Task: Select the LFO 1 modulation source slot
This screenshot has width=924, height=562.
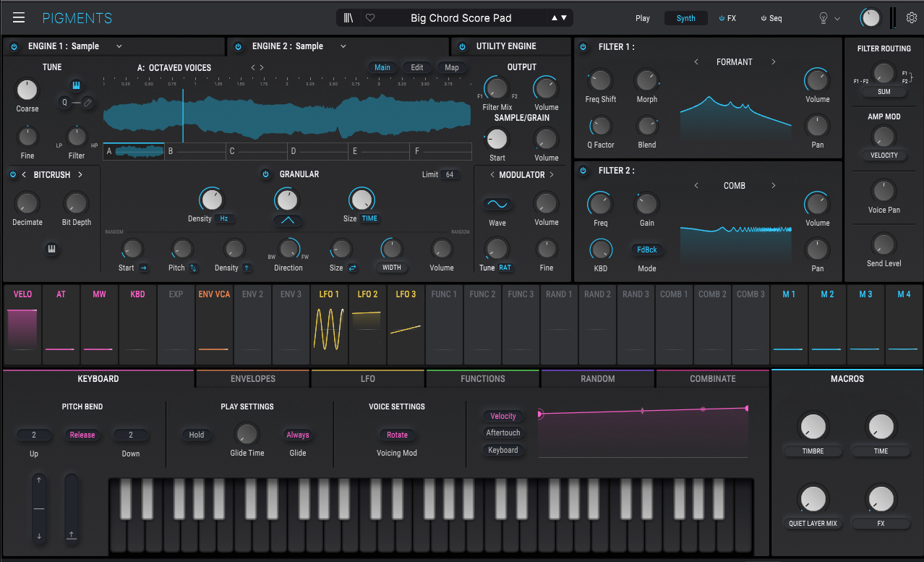Action: pos(329,325)
